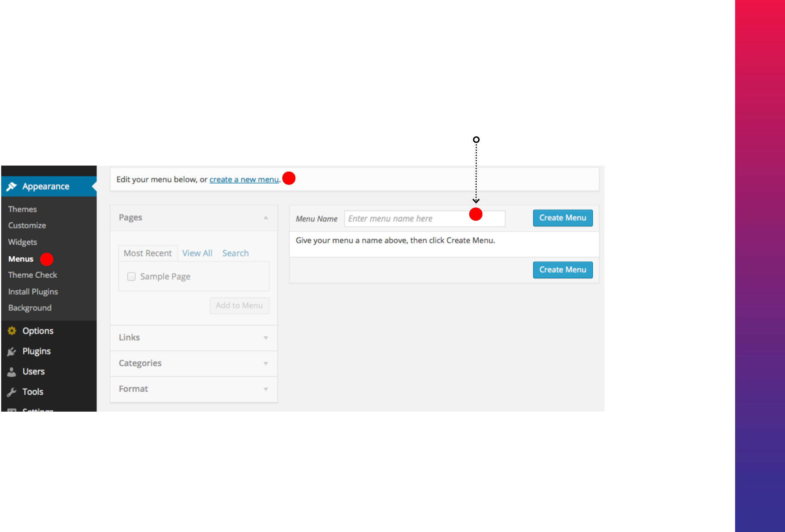Collapse the Pages panel arrow
Image resolution: width=785 pixels, height=532 pixels.
click(266, 218)
